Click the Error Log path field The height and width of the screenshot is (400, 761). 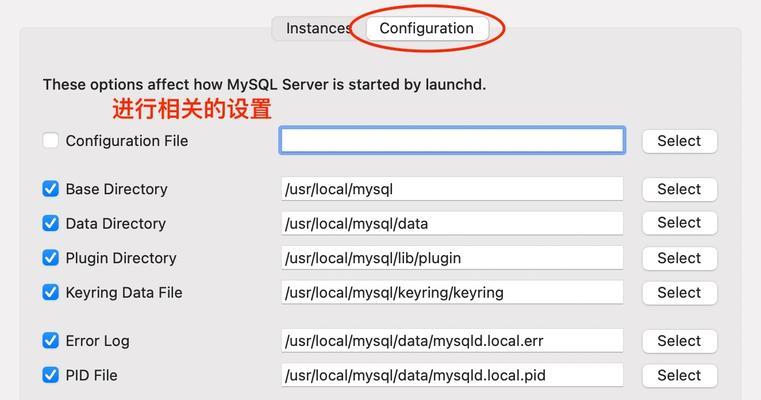(x=452, y=341)
